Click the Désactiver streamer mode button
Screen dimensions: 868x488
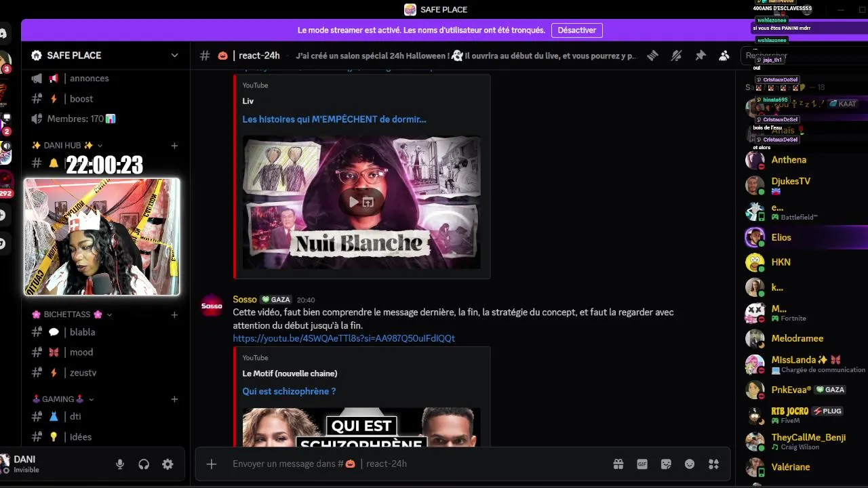click(x=577, y=30)
